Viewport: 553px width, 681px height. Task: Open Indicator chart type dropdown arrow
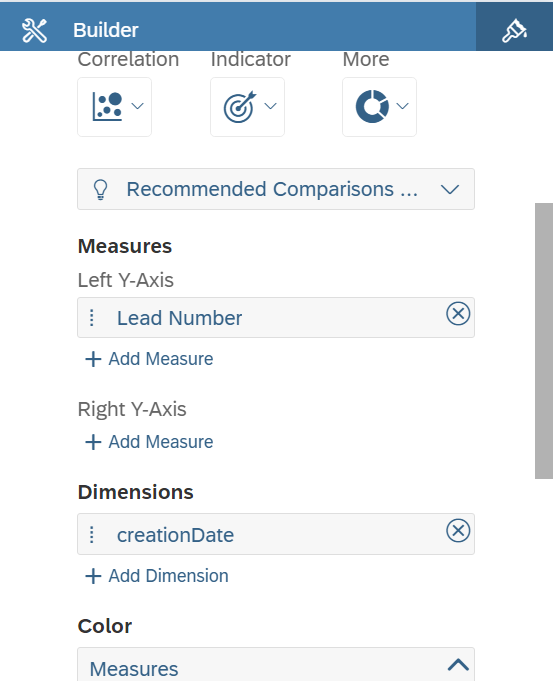(x=271, y=106)
